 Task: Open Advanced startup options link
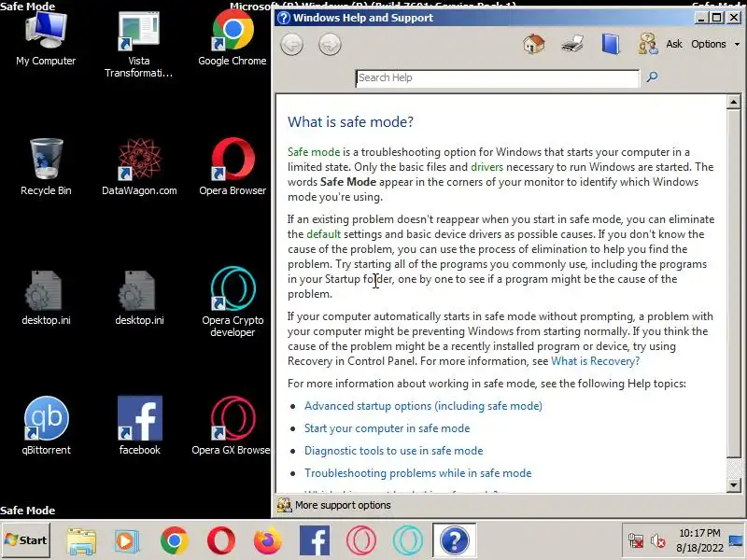(x=423, y=406)
